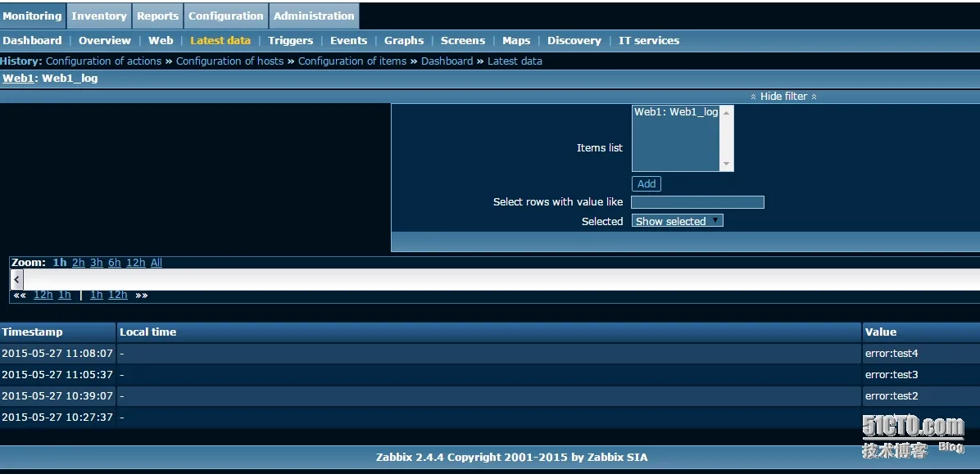The height and width of the screenshot is (474, 980).
Task: Click the Timestamp column header
Action: pyautogui.click(x=58, y=332)
